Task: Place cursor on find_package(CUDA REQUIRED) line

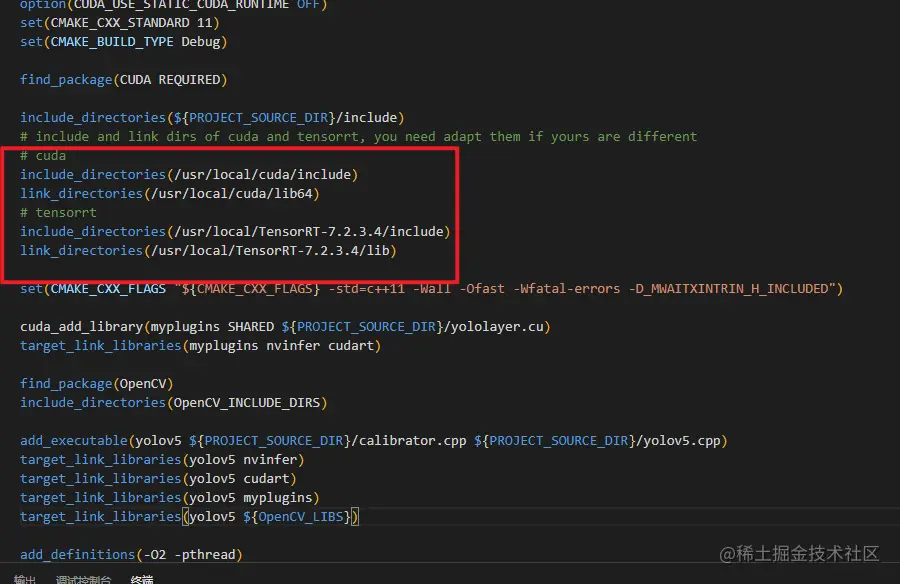Action: click(x=123, y=80)
